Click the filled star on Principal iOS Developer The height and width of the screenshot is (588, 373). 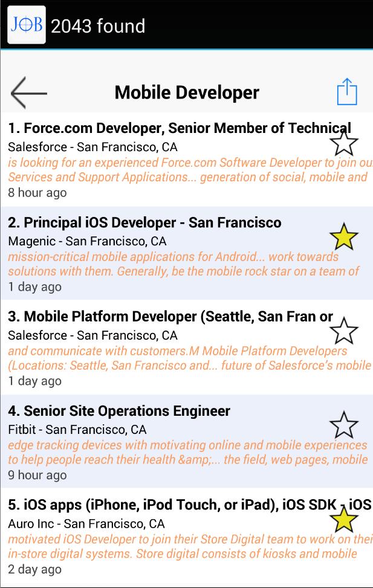(x=344, y=236)
